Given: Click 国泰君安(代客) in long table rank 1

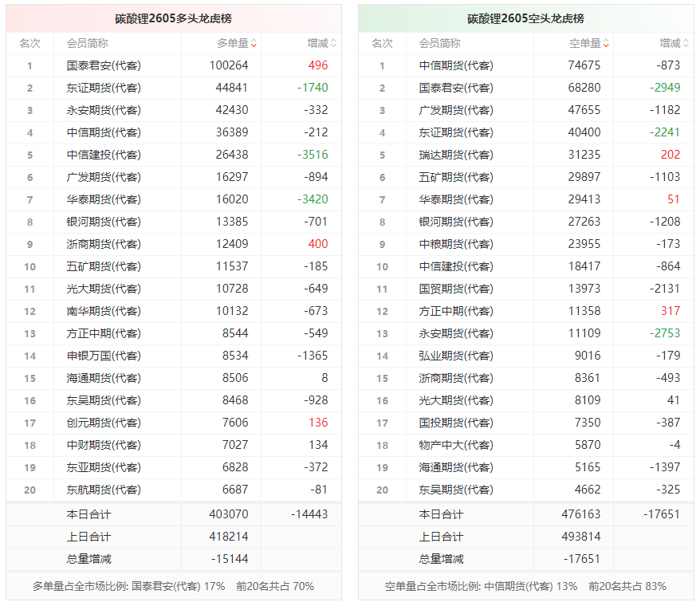Looking at the screenshot, I should click(104, 65).
